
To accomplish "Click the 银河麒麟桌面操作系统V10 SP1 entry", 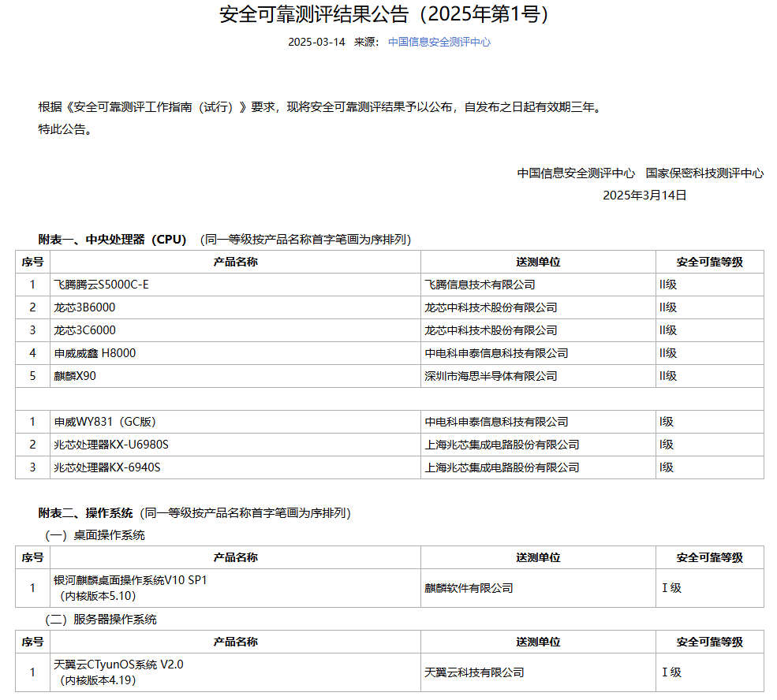I will 129,580.
